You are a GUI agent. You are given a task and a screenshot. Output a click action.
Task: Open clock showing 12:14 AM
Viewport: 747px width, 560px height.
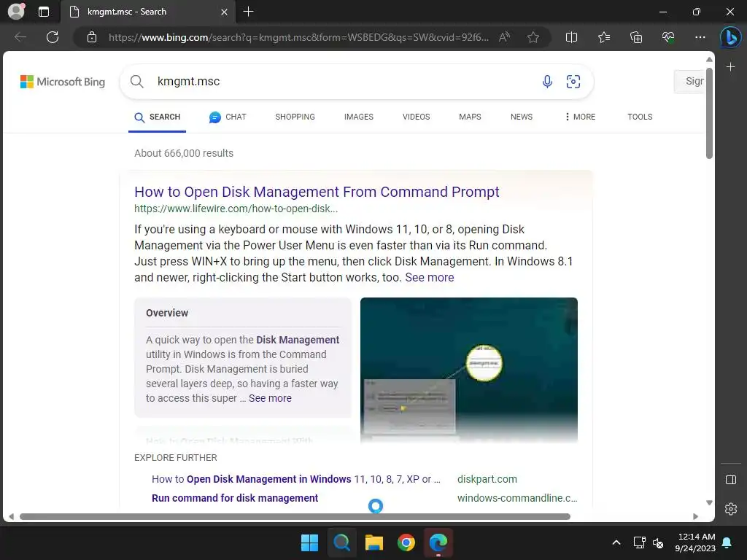[x=695, y=542]
